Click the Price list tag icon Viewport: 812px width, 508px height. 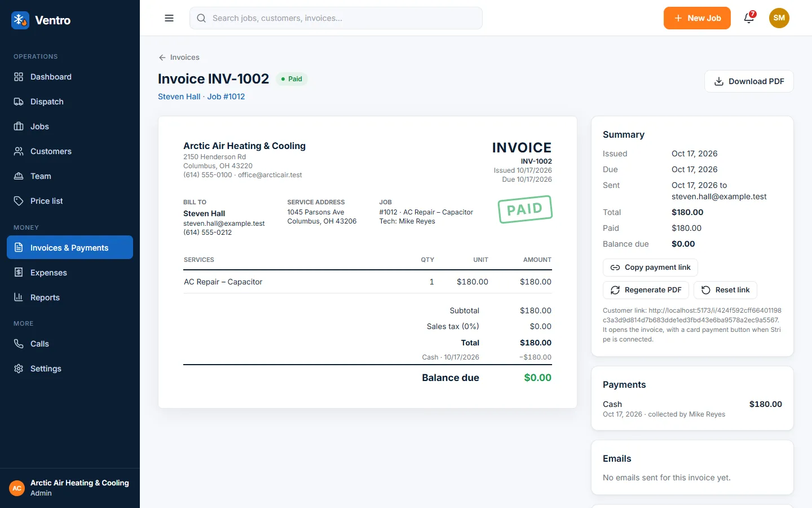point(19,201)
